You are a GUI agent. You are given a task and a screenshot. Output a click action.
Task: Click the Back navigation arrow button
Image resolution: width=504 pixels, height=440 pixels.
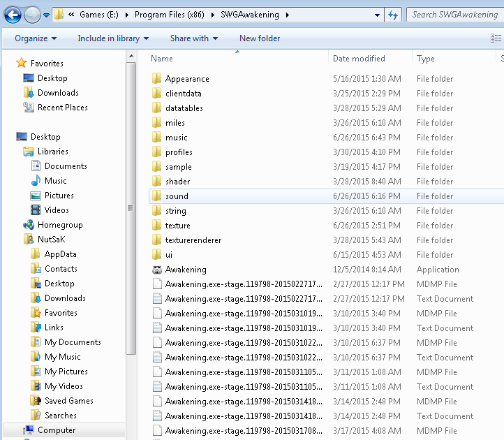(13, 14)
